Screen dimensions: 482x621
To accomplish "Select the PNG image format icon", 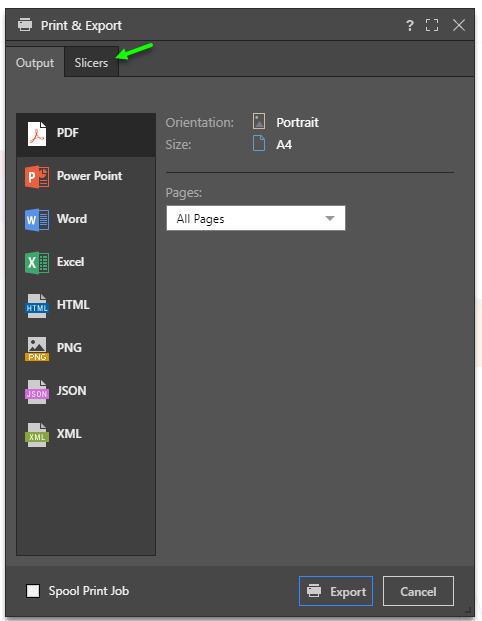I will [37, 349].
